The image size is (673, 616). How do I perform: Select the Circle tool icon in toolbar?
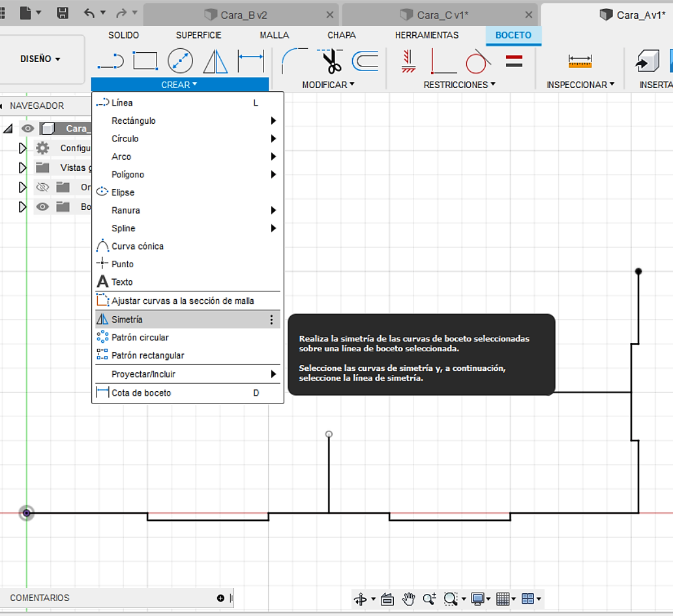click(180, 61)
